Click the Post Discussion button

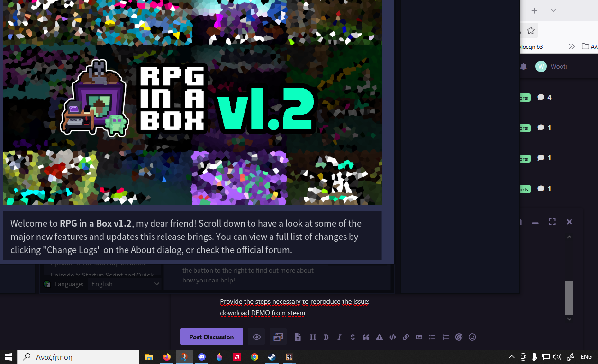(x=211, y=337)
